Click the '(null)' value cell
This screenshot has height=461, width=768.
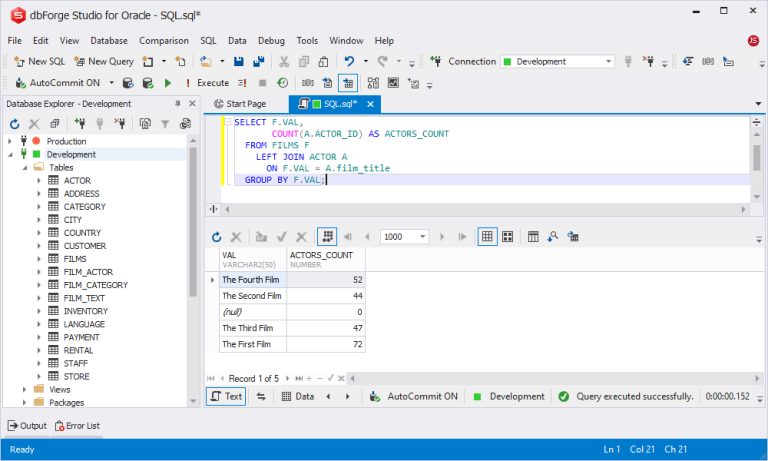[253, 312]
